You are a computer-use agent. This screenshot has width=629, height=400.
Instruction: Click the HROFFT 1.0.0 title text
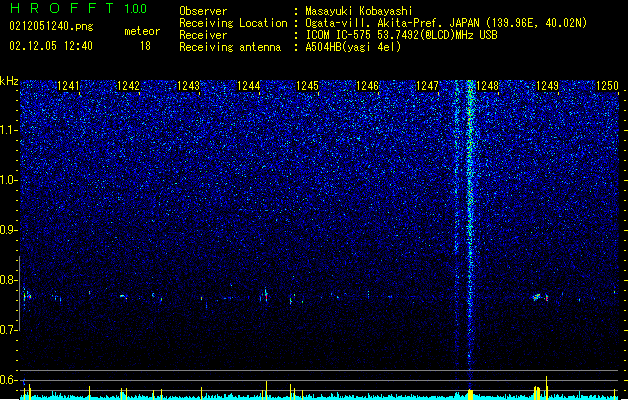point(79,8)
